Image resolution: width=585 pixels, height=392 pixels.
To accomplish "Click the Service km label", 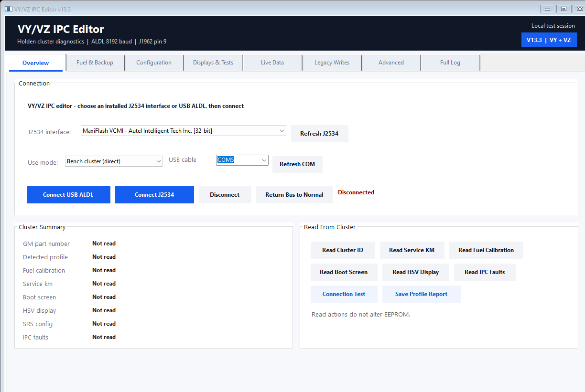I will point(38,284).
